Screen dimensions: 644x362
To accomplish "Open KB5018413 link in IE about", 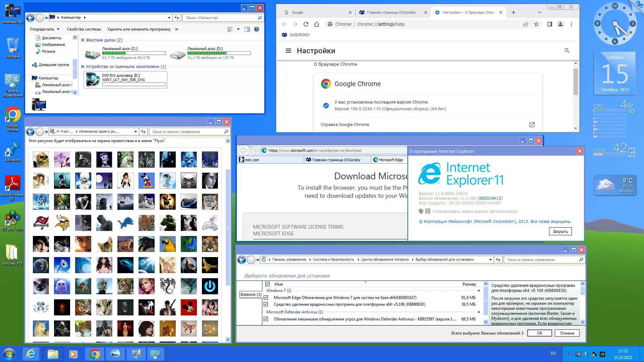I will point(490,198).
